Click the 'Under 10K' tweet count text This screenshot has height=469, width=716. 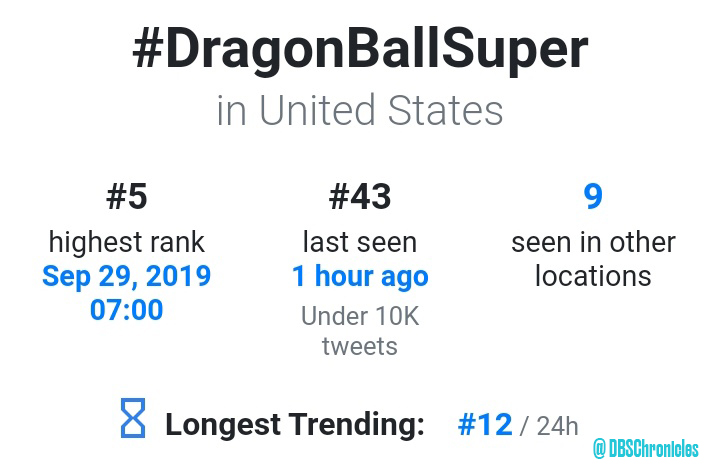tap(360, 316)
